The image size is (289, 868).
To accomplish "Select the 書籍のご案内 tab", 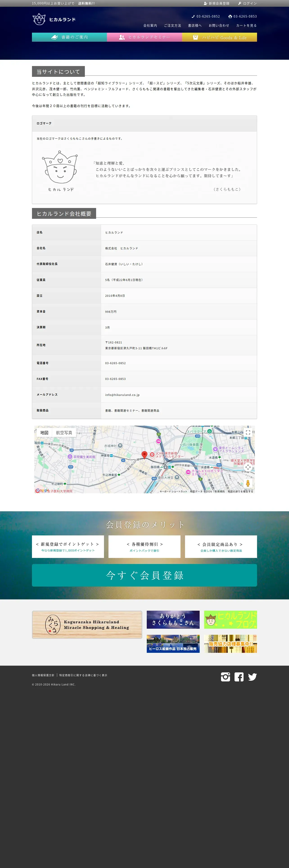I will (x=69, y=37).
